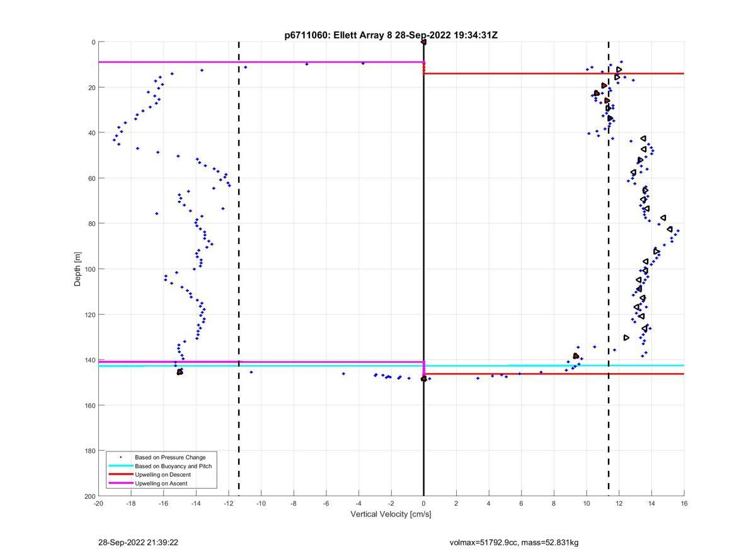The image size is (756, 558).
Task: Click depth axis tick label 120
Action: (89, 315)
